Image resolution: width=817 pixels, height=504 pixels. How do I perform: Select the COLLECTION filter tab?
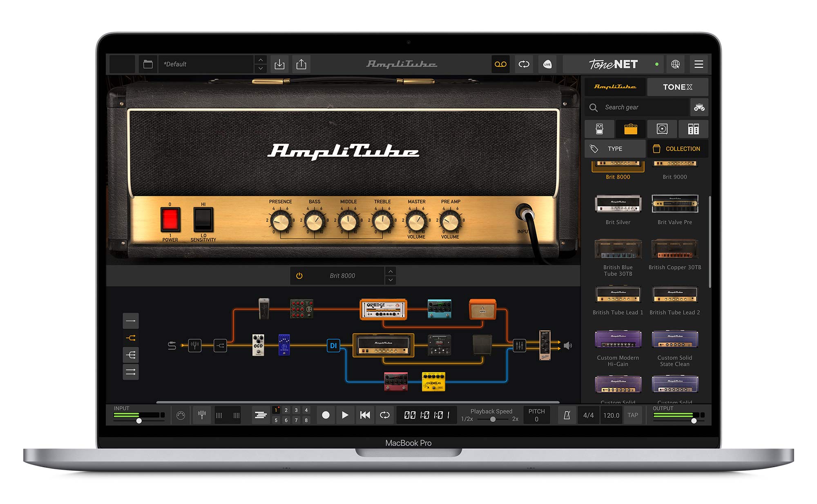pos(677,149)
